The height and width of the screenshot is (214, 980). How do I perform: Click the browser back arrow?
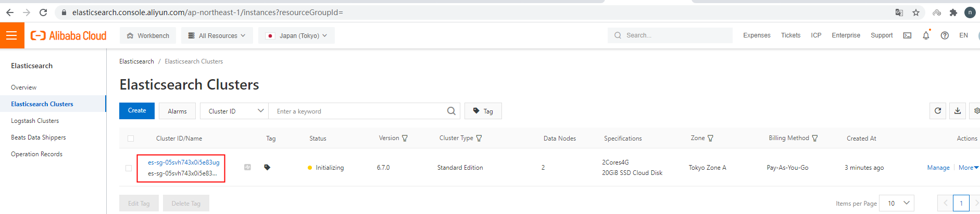pos(10,12)
